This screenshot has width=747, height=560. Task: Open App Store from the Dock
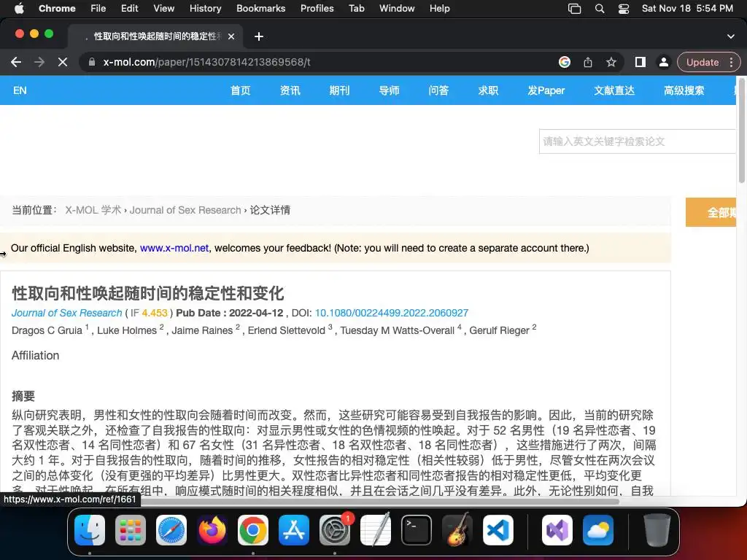[x=294, y=530]
